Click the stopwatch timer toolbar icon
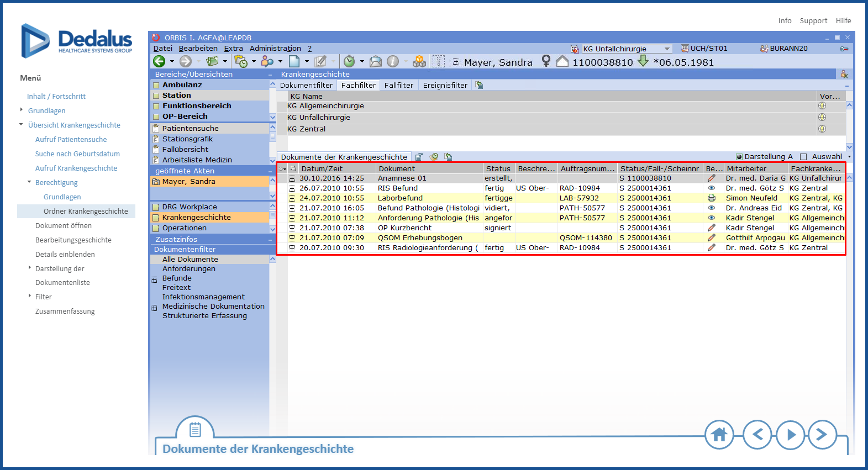868x470 pixels. [349, 61]
